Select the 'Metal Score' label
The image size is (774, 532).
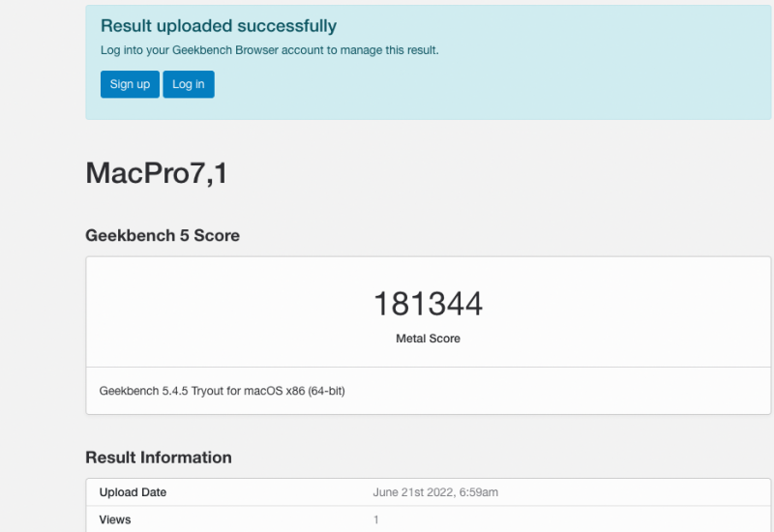pos(428,339)
